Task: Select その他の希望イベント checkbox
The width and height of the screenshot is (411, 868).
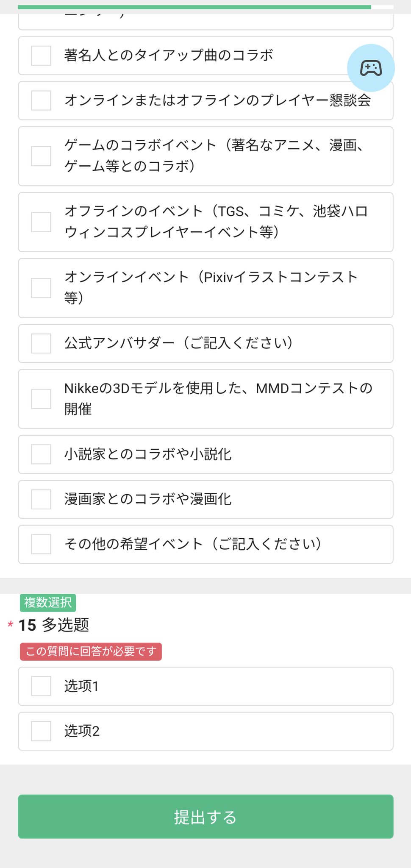Action: click(41, 544)
